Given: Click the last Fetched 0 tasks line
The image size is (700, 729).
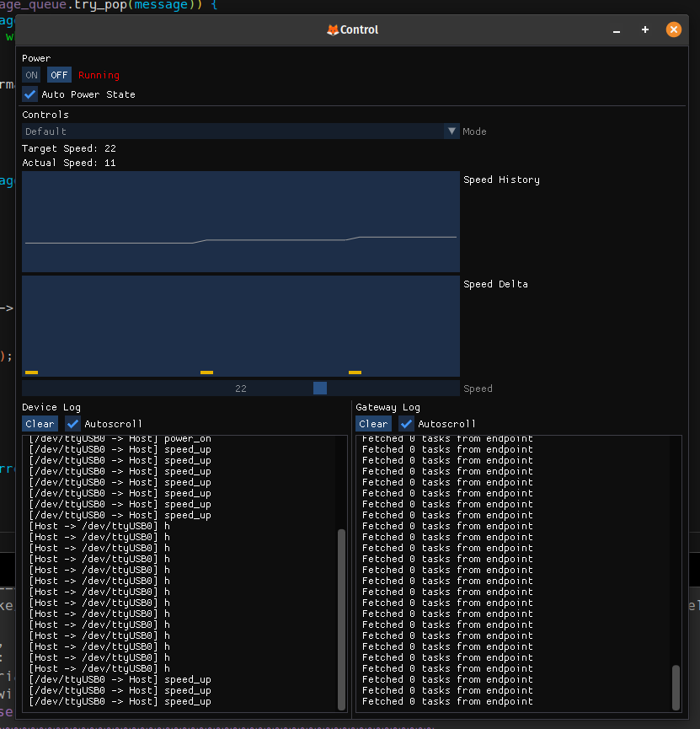Looking at the screenshot, I should (x=447, y=701).
